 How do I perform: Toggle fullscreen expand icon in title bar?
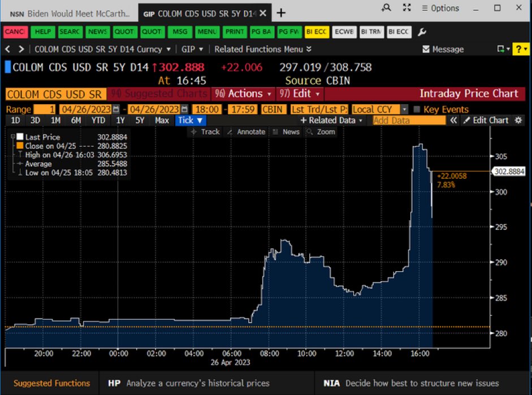(x=406, y=7)
